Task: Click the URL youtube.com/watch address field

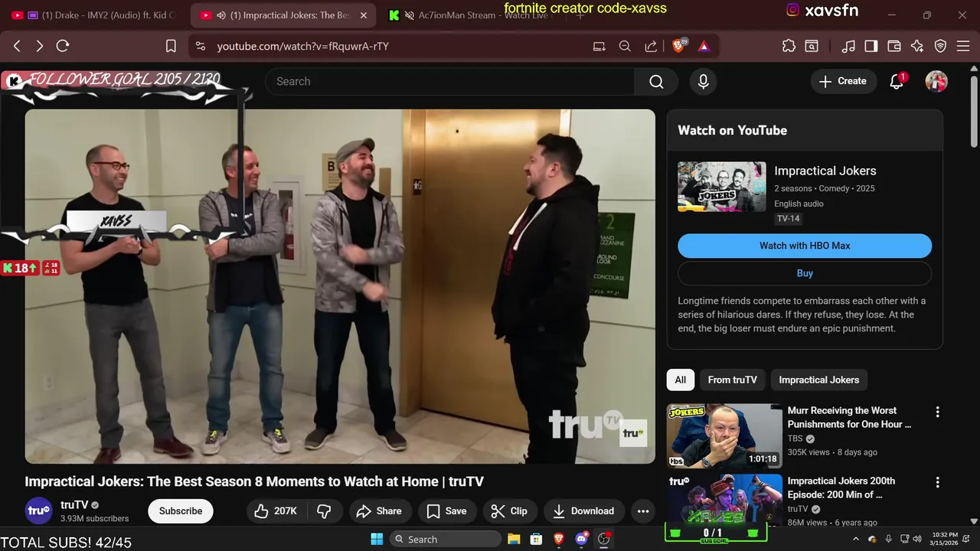Action: 302,46
